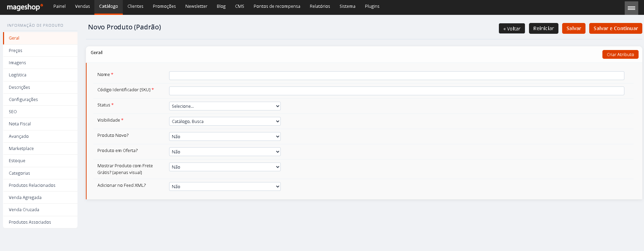The width and height of the screenshot is (644, 251).
Task: Select the Estoque sidebar tab
Action: coord(40,161)
